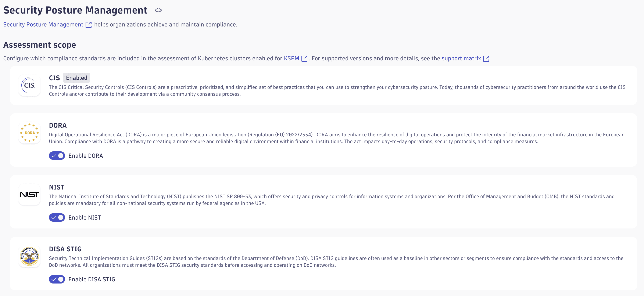
Task: Click the DISA STIG section heading
Action: point(65,249)
